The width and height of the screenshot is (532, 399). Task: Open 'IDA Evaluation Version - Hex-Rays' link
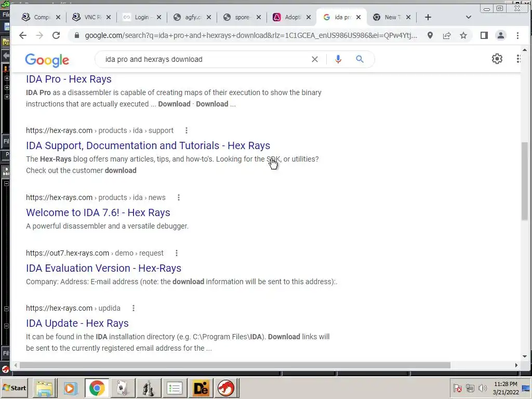click(x=103, y=268)
